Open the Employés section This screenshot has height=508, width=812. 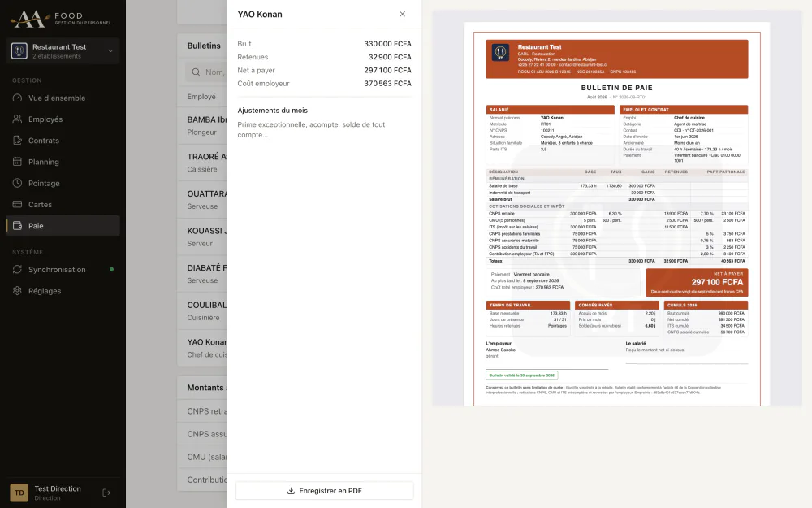click(x=63, y=119)
